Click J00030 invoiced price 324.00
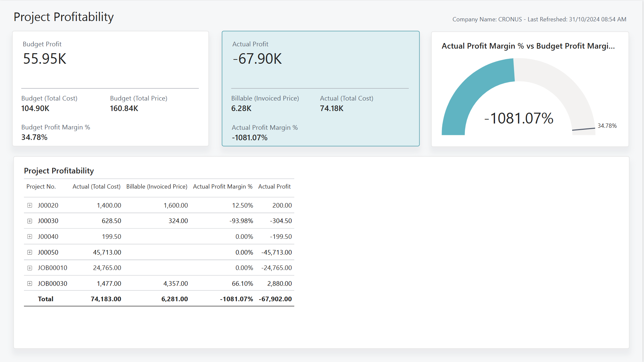This screenshot has height=362, width=644. click(178, 221)
